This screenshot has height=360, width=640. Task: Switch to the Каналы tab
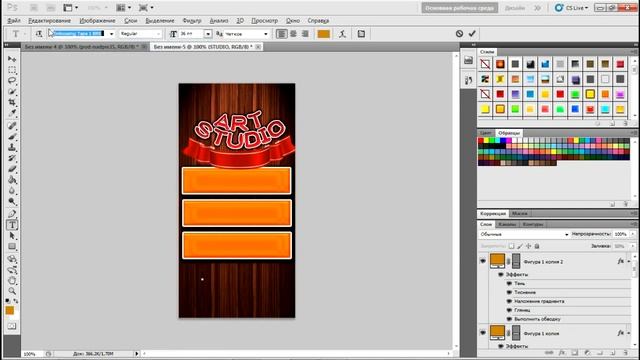point(507,224)
